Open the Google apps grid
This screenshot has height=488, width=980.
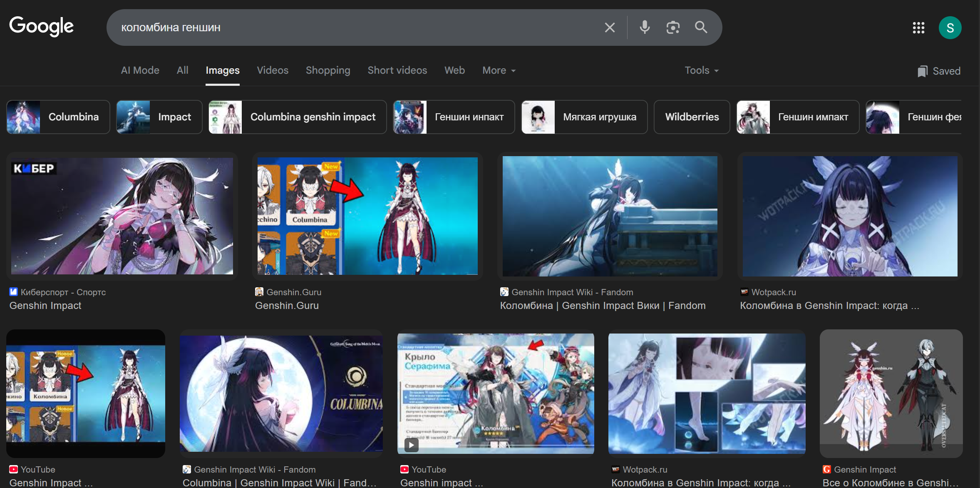point(918,28)
